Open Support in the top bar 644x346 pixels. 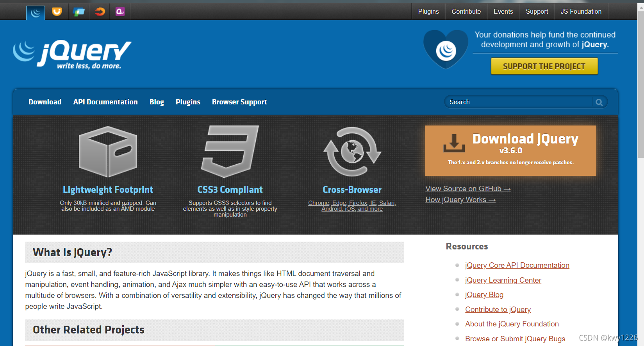tap(537, 12)
